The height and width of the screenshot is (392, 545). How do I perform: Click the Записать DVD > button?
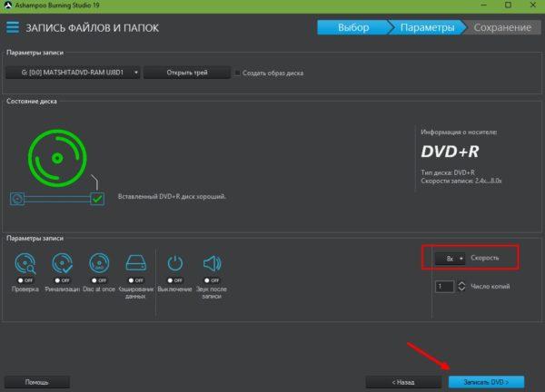point(486,382)
